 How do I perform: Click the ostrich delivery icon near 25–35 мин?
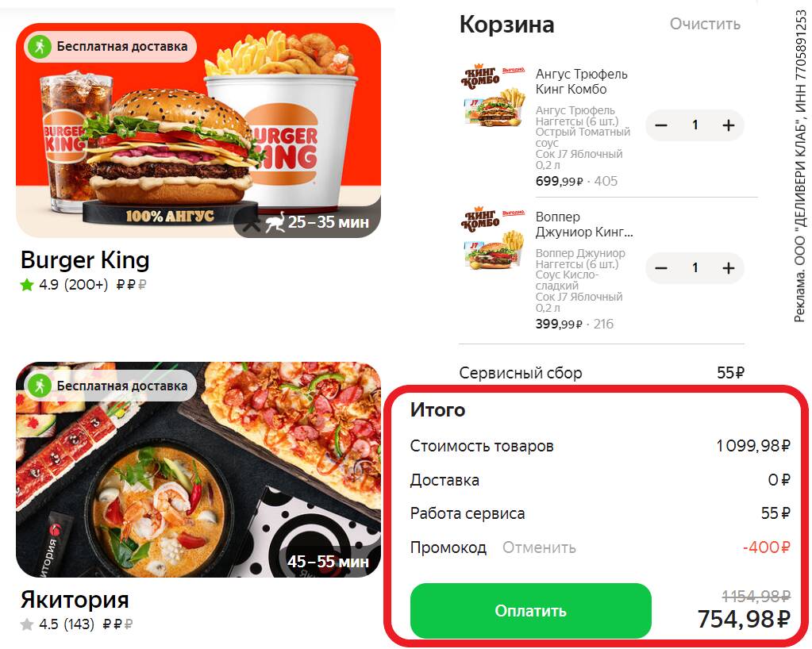coord(275,222)
